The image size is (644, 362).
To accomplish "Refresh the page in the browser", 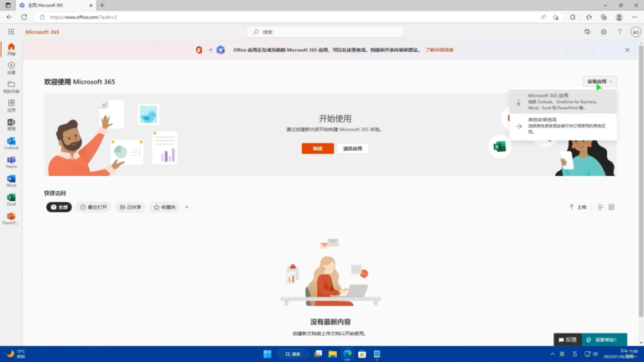I will pos(24,18).
